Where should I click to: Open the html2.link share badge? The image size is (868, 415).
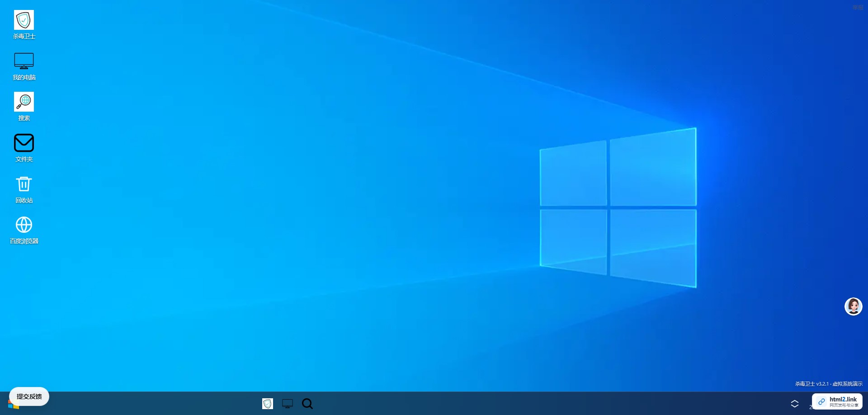(x=837, y=401)
